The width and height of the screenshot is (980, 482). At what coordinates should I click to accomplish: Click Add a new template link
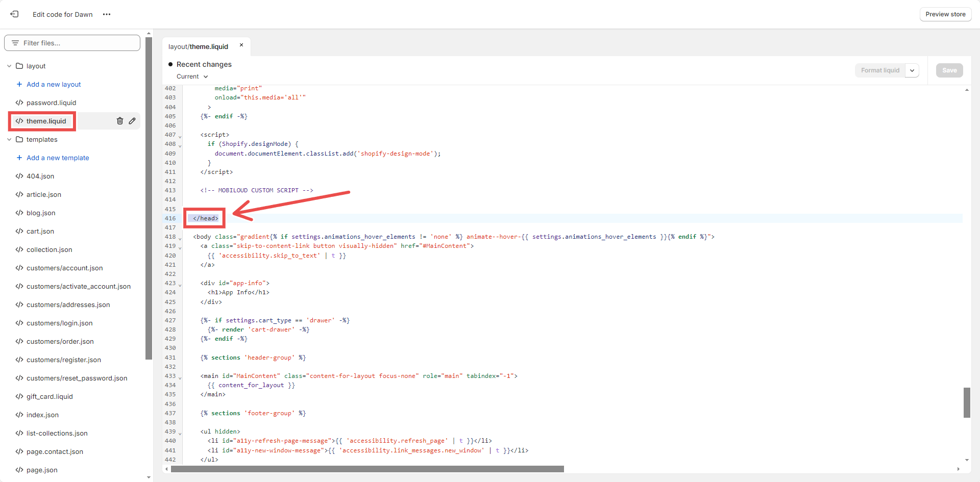coord(58,158)
